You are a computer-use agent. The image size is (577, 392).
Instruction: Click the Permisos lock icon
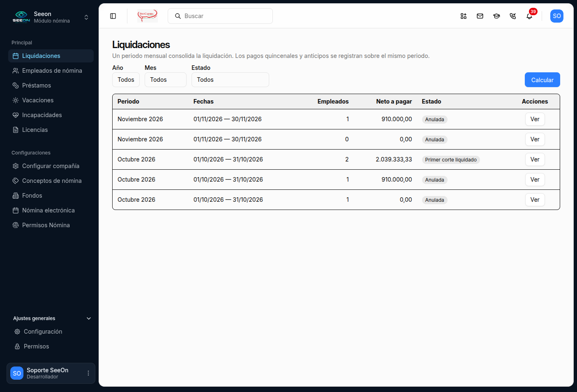click(17, 346)
